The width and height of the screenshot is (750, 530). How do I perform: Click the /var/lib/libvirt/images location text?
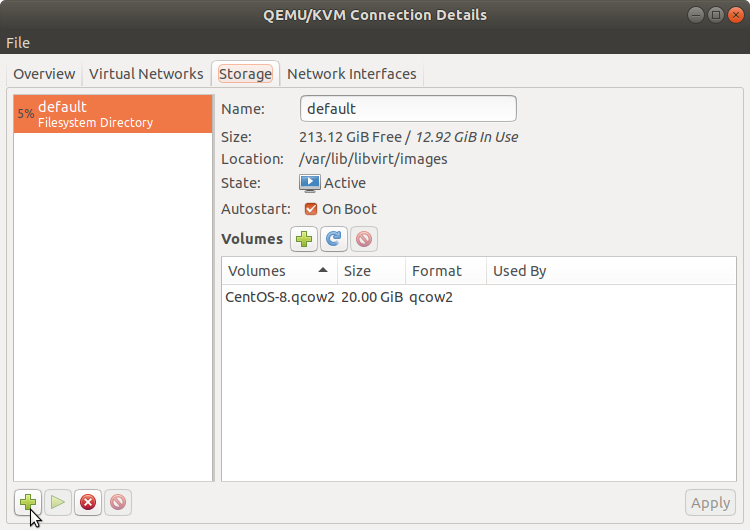pos(373,159)
